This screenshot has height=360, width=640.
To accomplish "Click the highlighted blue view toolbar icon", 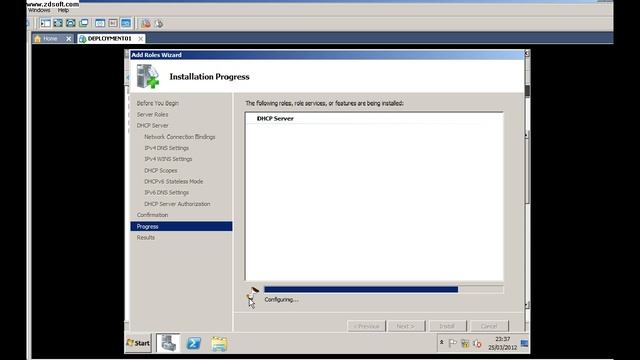I will [126, 23].
